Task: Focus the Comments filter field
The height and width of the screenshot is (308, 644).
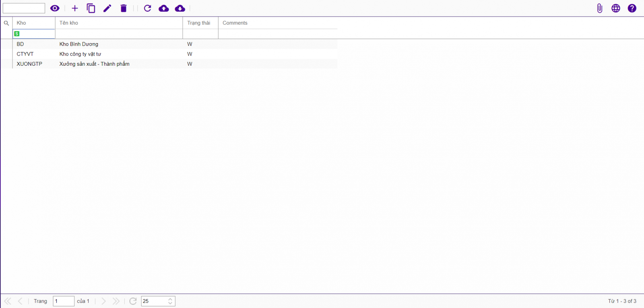Action: (278, 34)
